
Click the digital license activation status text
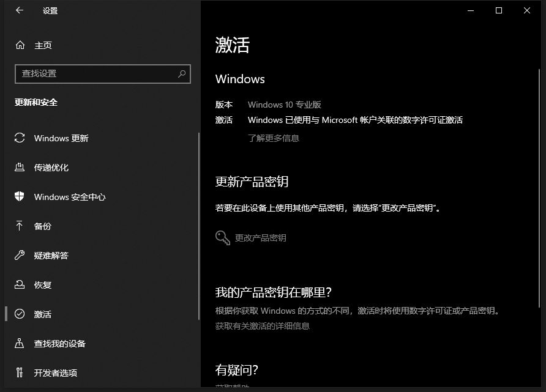pyautogui.click(x=355, y=120)
